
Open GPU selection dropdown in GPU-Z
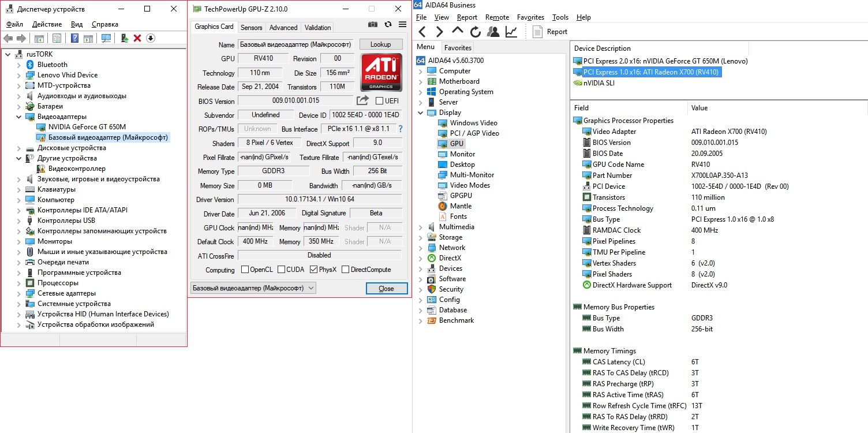point(253,288)
